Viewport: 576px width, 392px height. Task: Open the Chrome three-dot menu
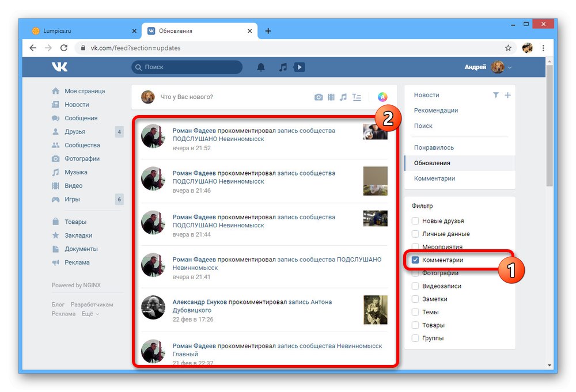click(x=543, y=48)
